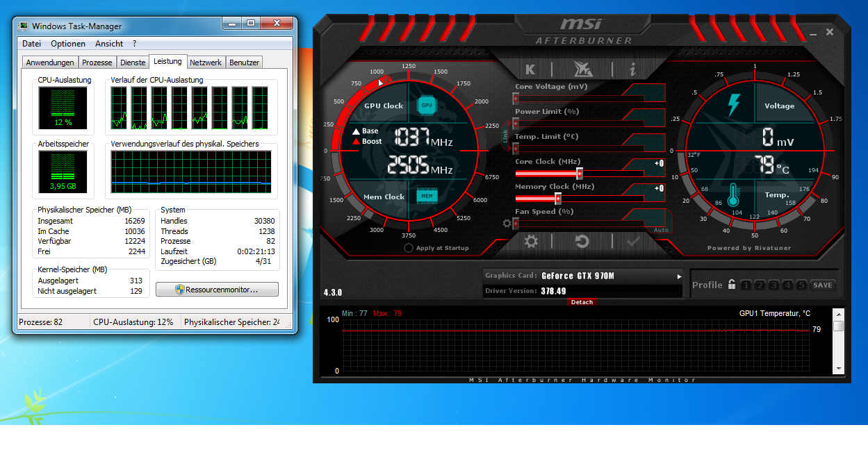The height and width of the screenshot is (450, 868).
Task: Click the Handles 30380 value
Action: point(264,221)
